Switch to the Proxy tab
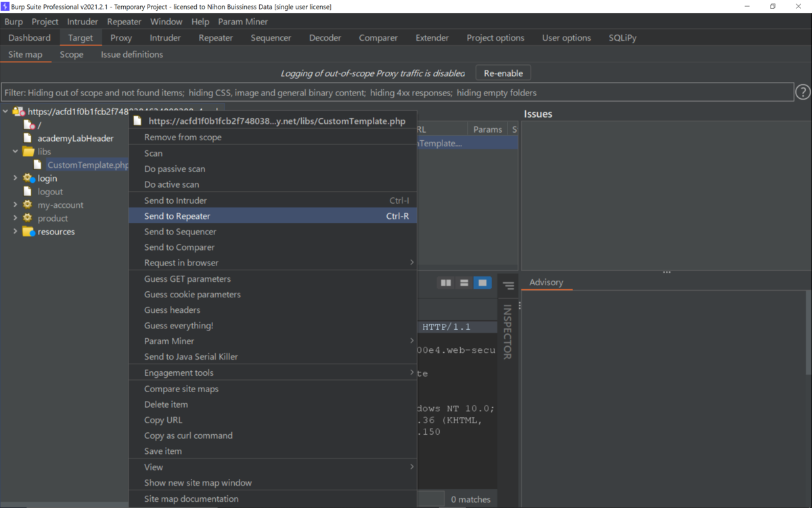 [121, 38]
